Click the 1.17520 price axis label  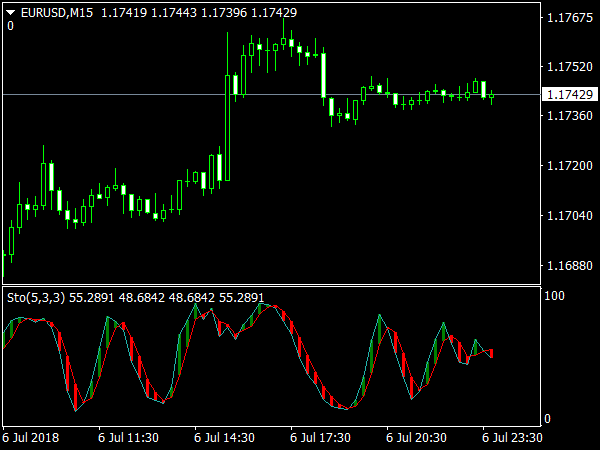click(x=570, y=67)
